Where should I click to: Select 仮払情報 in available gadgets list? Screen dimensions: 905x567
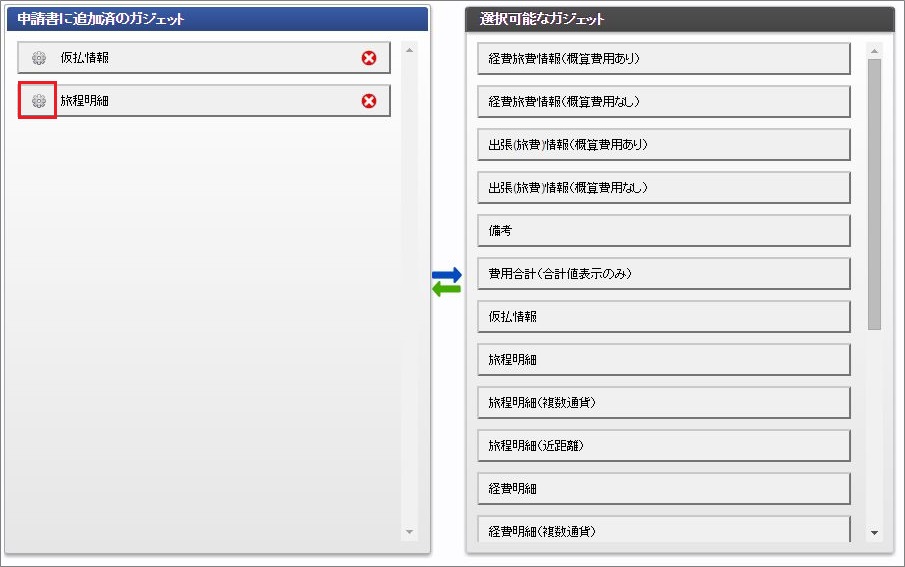pyautogui.click(x=664, y=316)
